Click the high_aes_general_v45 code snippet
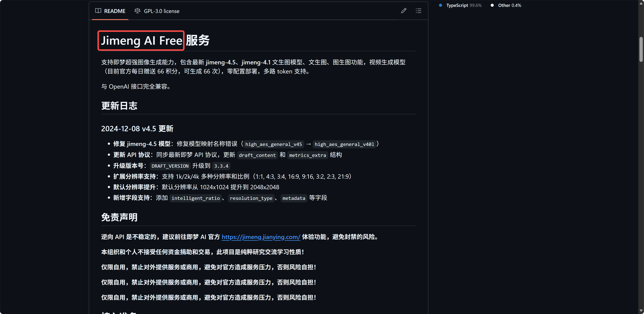 coord(274,144)
